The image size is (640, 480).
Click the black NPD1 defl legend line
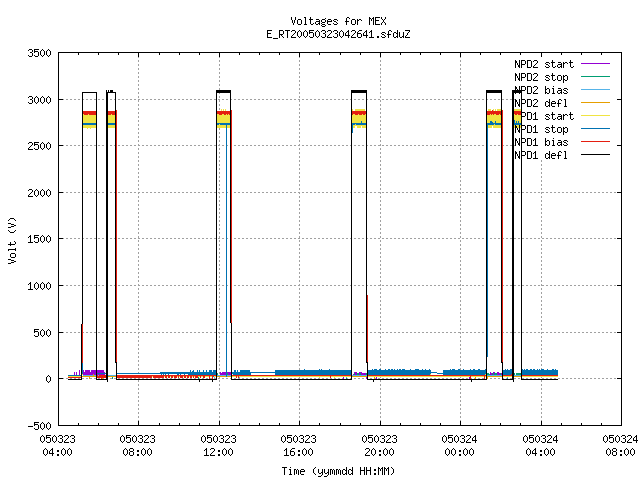click(596, 155)
